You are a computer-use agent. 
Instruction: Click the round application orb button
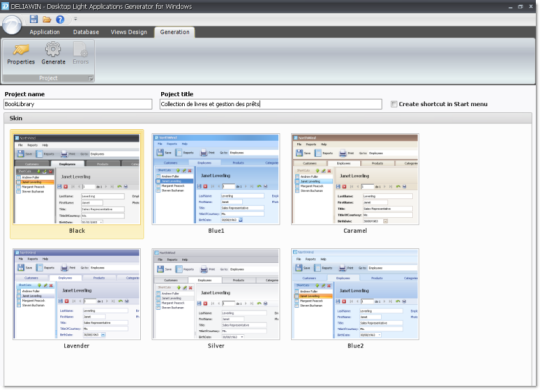point(12,25)
